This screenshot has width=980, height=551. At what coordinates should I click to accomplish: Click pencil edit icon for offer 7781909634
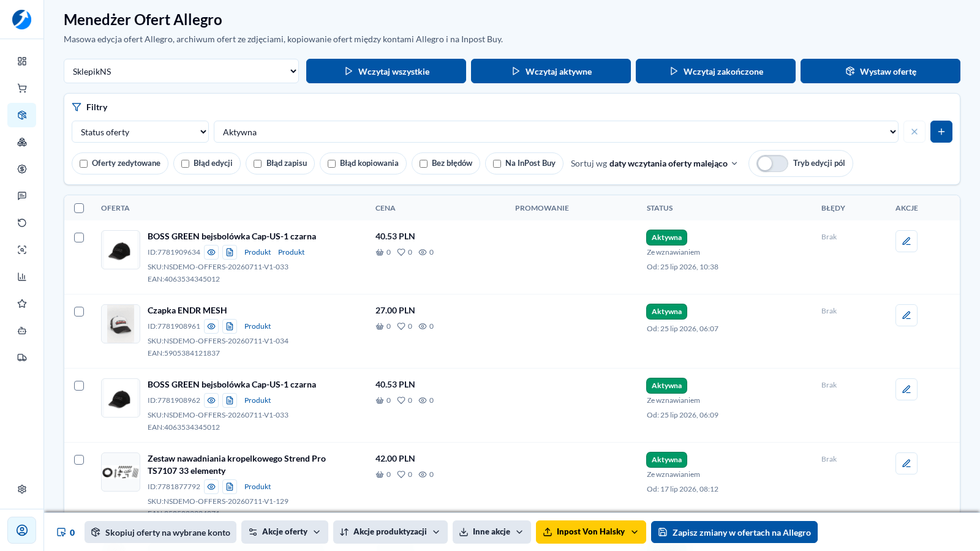[907, 241]
